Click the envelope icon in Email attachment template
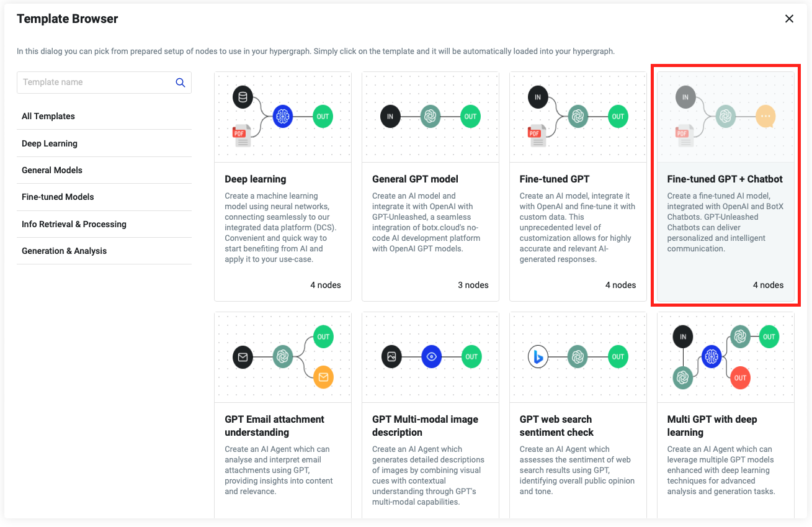812x527 pixels. 243,357
